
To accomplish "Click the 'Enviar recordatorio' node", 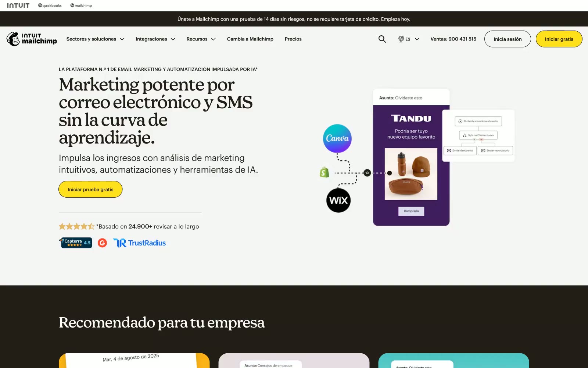I will (495, 151).
